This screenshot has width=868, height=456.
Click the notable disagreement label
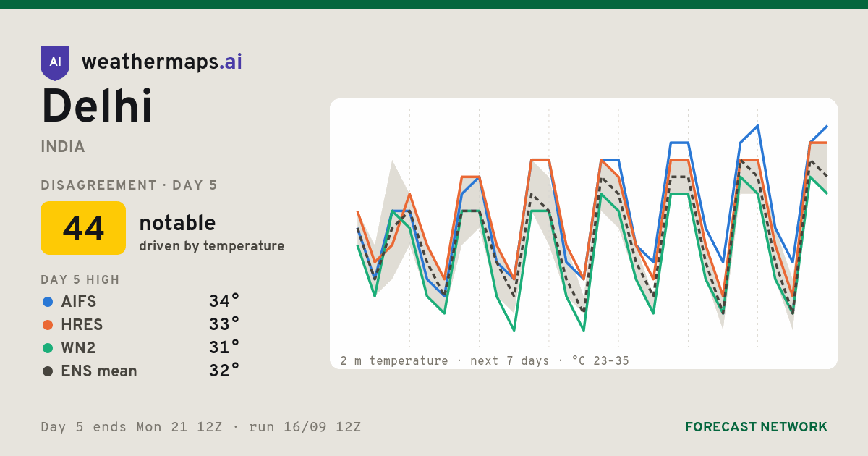coord(177,223)
